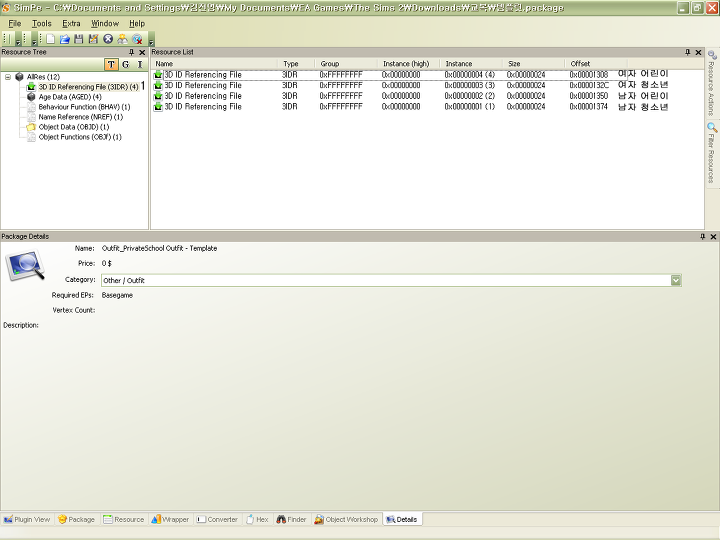The width and height of the screenshot is (720, 540).
Task: Click the Open package folder icon
Action: click(65, 39)
